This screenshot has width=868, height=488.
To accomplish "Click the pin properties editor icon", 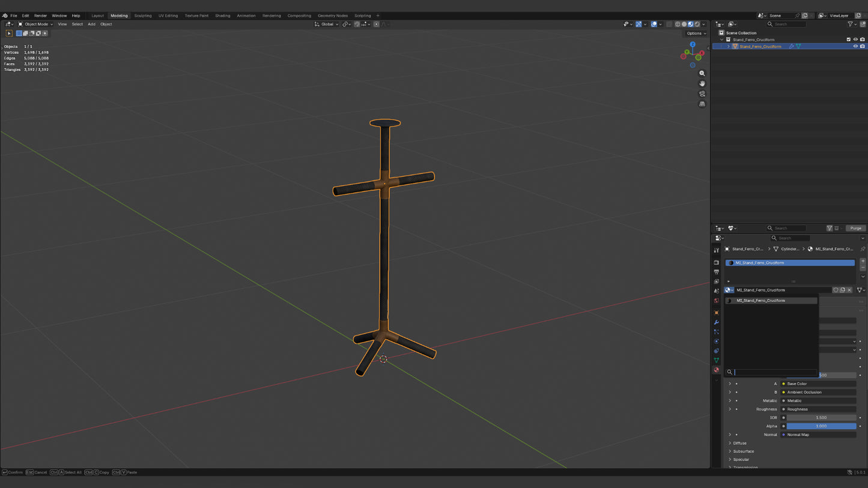I will pyautogui.click(x=863, y=249).
